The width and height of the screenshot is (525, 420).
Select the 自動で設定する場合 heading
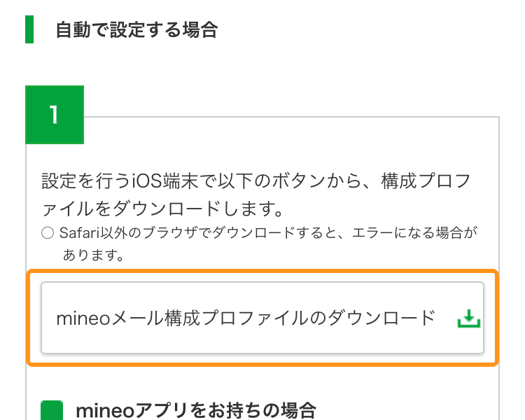137,29
